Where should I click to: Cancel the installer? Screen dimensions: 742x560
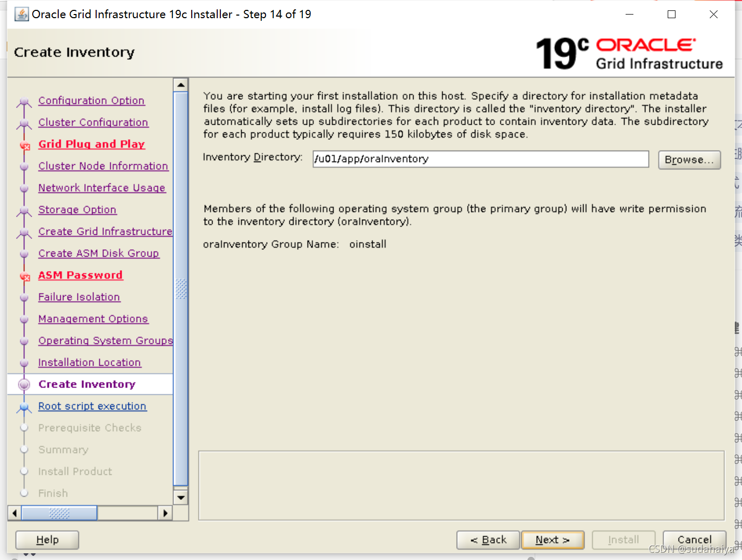click(x=694, y=540)
